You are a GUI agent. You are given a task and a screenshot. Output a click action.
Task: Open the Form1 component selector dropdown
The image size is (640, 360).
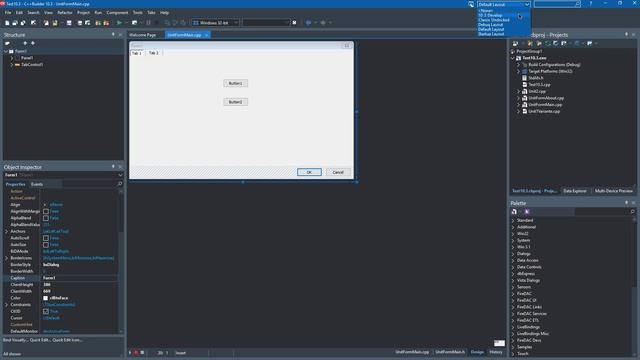click(120, 175)
